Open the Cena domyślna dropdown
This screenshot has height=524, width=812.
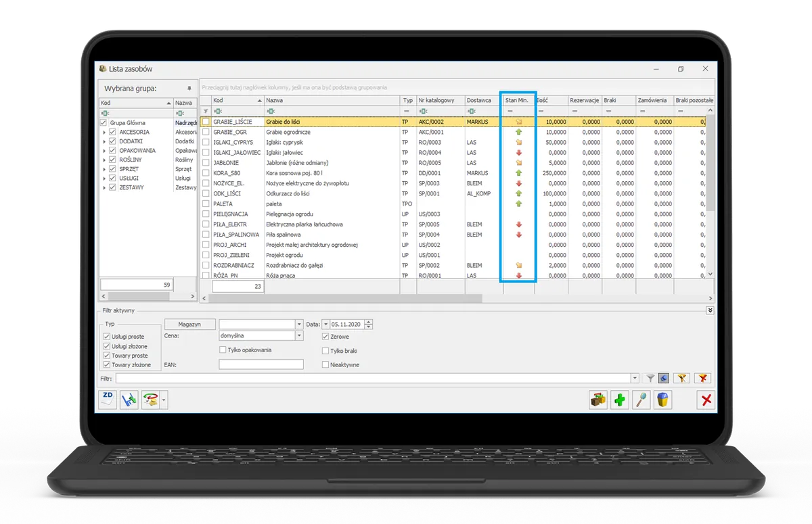(299, 335)
